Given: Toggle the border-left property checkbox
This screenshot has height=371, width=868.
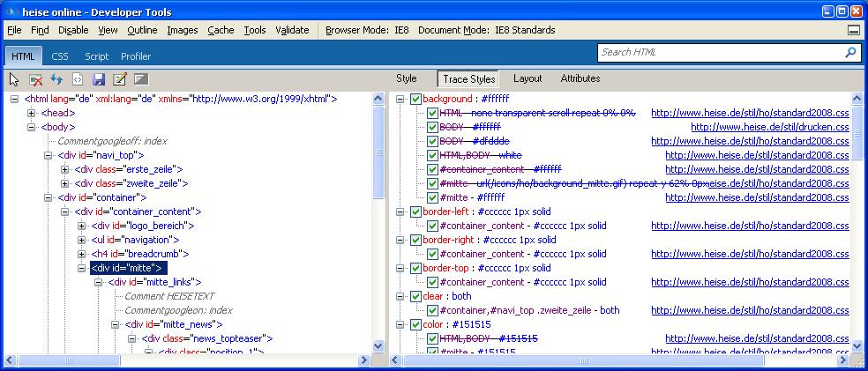Looking at the screenshot, I should [x=416, y=212].
